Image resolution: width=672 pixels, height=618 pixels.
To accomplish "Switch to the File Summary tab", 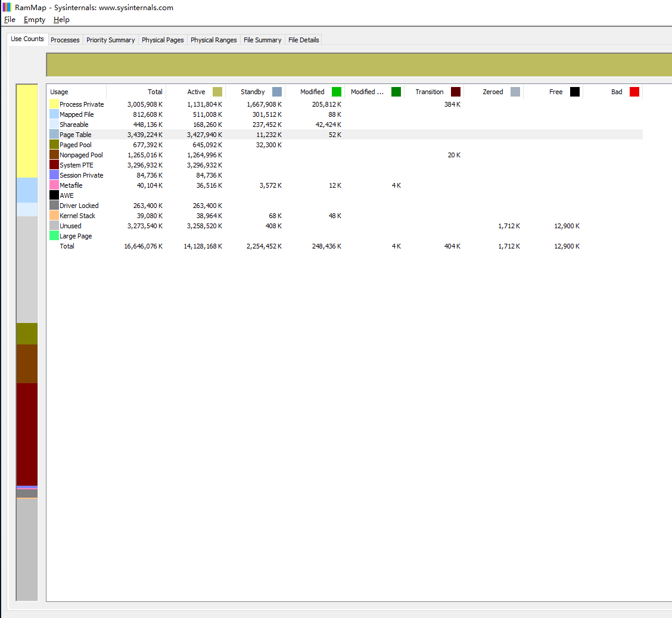I will click(x=262, y=40).
